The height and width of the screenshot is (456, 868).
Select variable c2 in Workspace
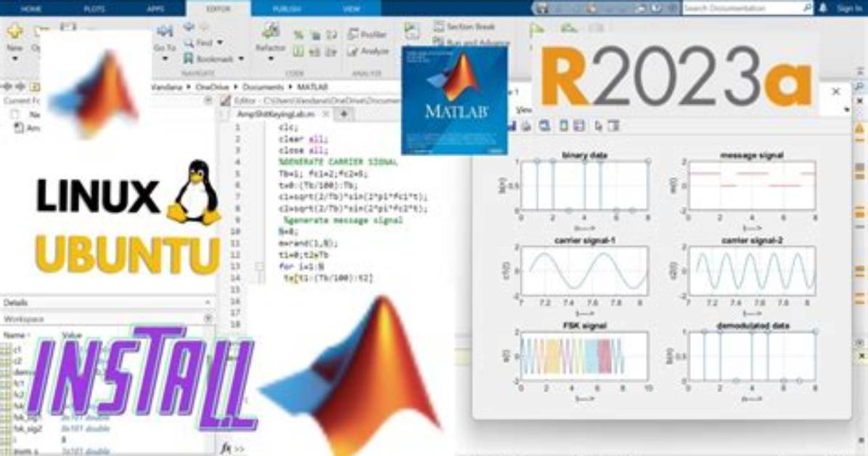tap(17, 361)
